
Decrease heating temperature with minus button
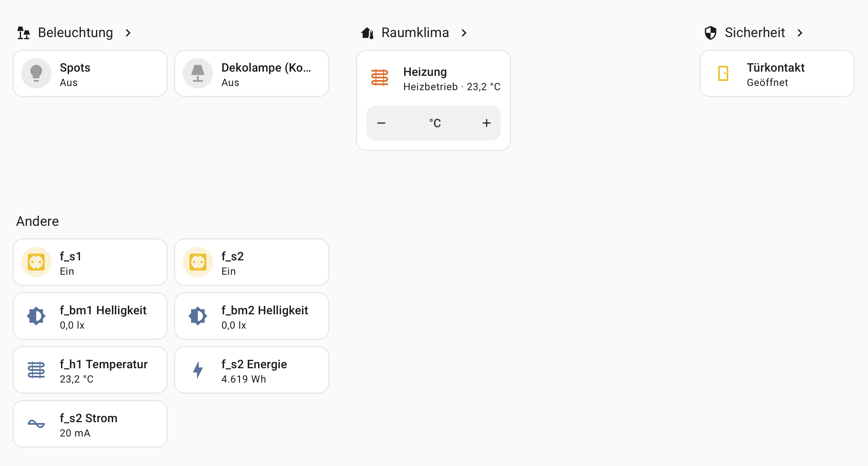381,123
